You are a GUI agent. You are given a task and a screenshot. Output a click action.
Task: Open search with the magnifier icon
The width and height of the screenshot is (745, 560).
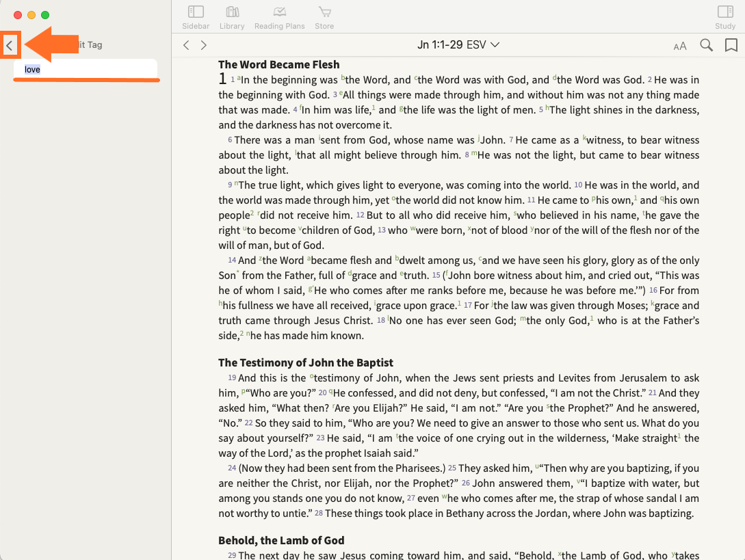coord(707,45)
